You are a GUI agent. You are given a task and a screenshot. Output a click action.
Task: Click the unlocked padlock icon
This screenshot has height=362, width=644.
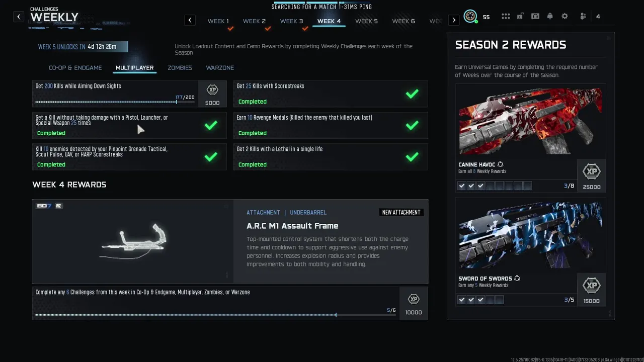(520, 16)
